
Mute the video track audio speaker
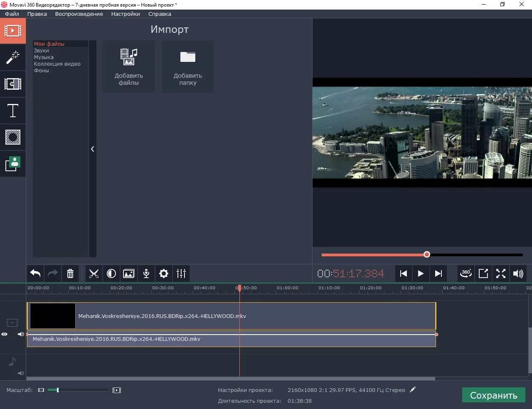click(x=20, y=334)
